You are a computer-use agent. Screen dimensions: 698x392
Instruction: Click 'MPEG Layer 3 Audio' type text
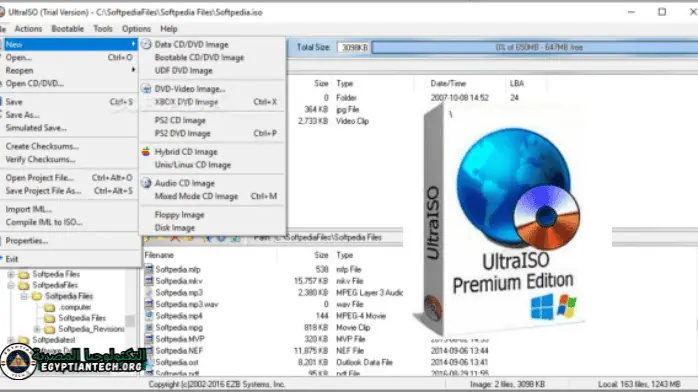369,292
